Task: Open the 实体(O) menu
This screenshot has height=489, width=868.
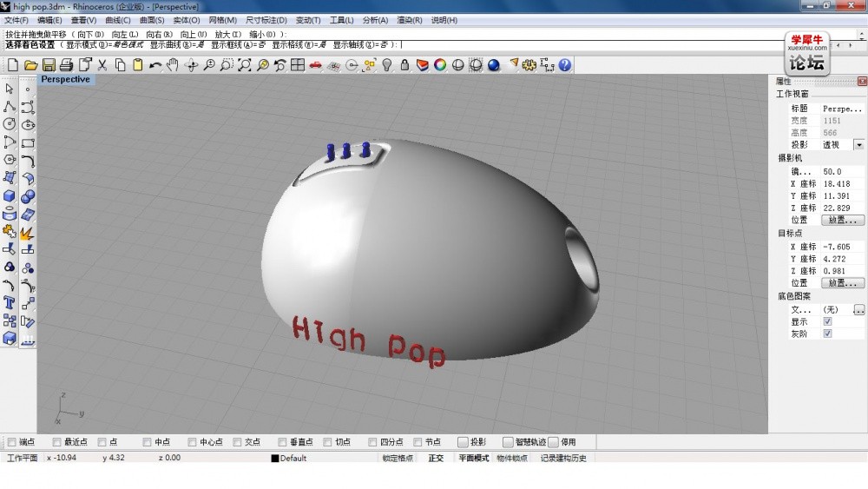Action: (x=187, y=20)
